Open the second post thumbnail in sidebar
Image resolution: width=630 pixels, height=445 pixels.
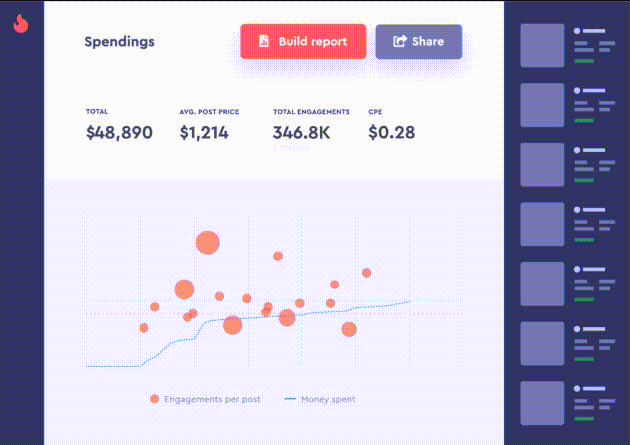click(543, 105)
